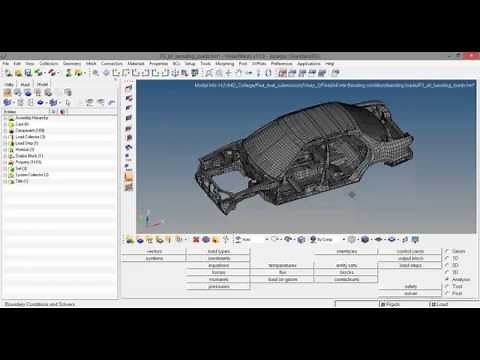This screenshot has height=360, width=480.
Task: Click the red X delete icon in display toolbar
Action: tap(196, 239)
